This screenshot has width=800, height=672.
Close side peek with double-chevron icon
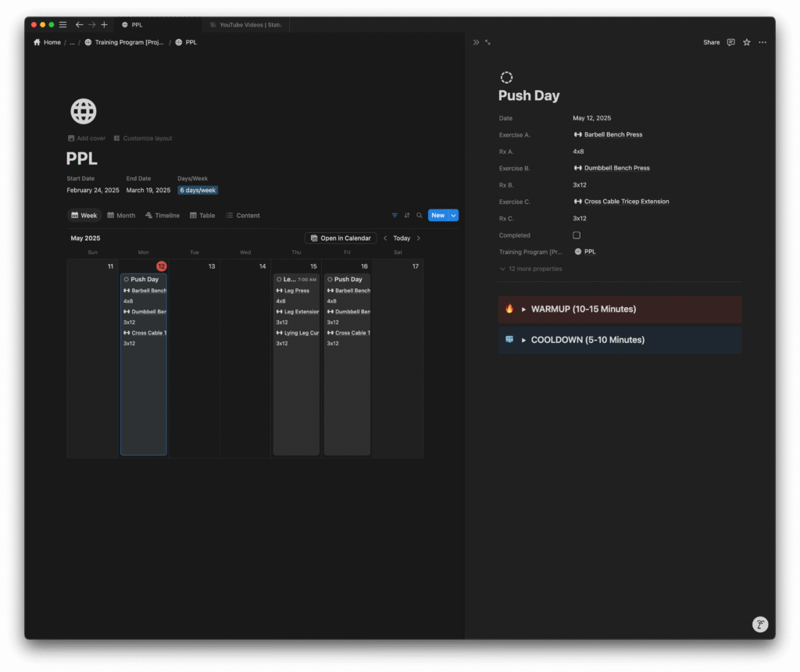[476, 42]
